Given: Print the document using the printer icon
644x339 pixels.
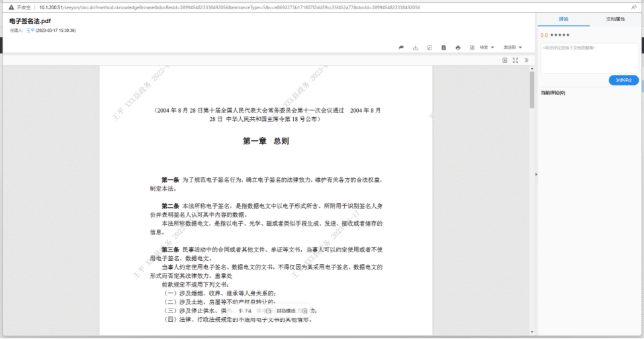Looking at the screenshot, I should 458,48.
